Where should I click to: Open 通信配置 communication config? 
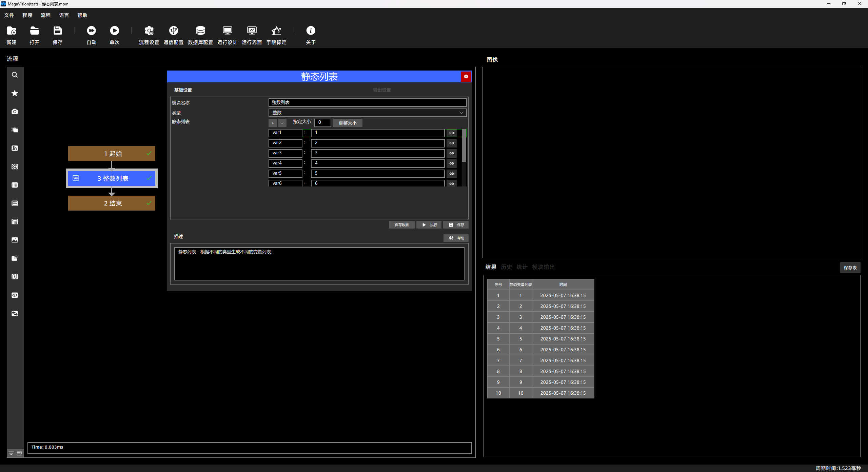(174, 35)
